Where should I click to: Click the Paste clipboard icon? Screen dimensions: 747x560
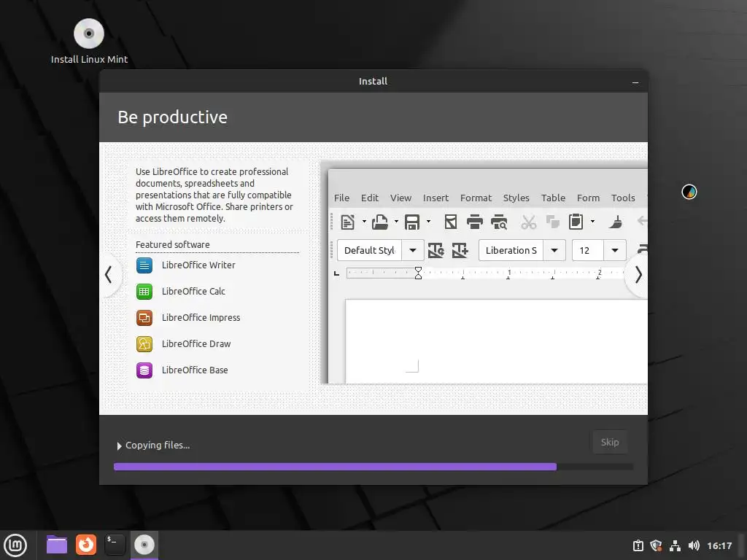[x=576, y=222]
